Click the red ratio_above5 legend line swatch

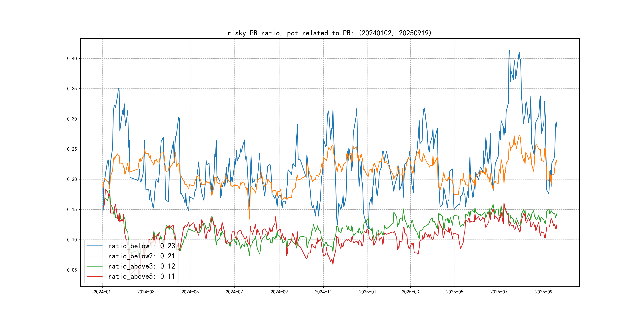click(94, 276)
